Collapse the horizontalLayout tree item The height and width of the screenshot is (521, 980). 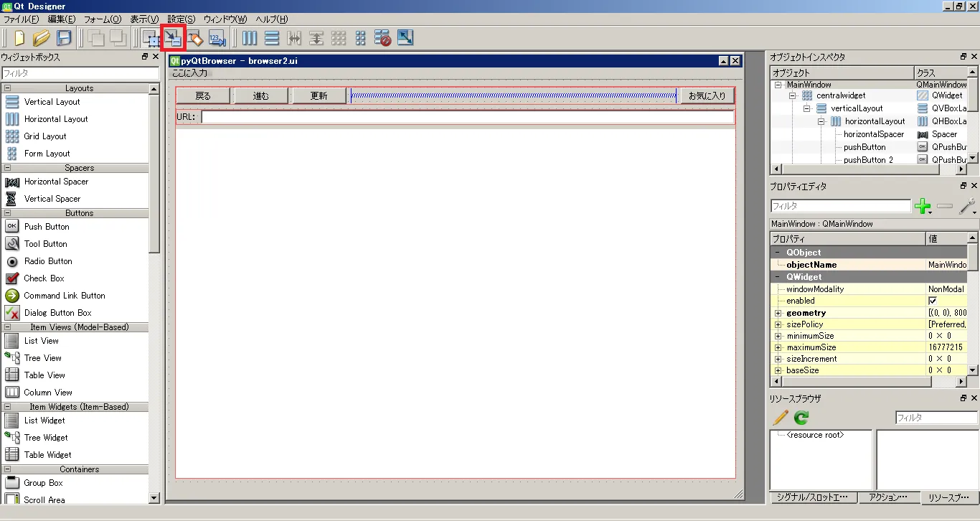(x=821, y=121)
